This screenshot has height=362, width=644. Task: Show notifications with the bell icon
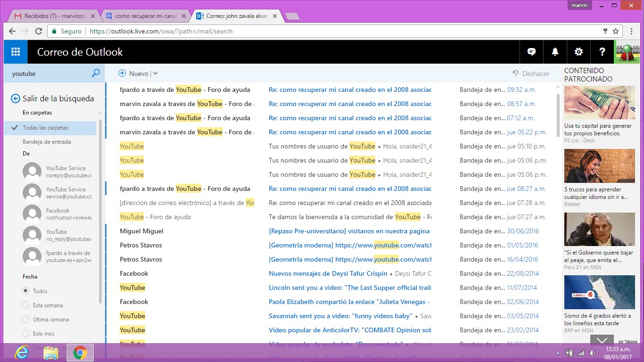(x=555, y=52)
